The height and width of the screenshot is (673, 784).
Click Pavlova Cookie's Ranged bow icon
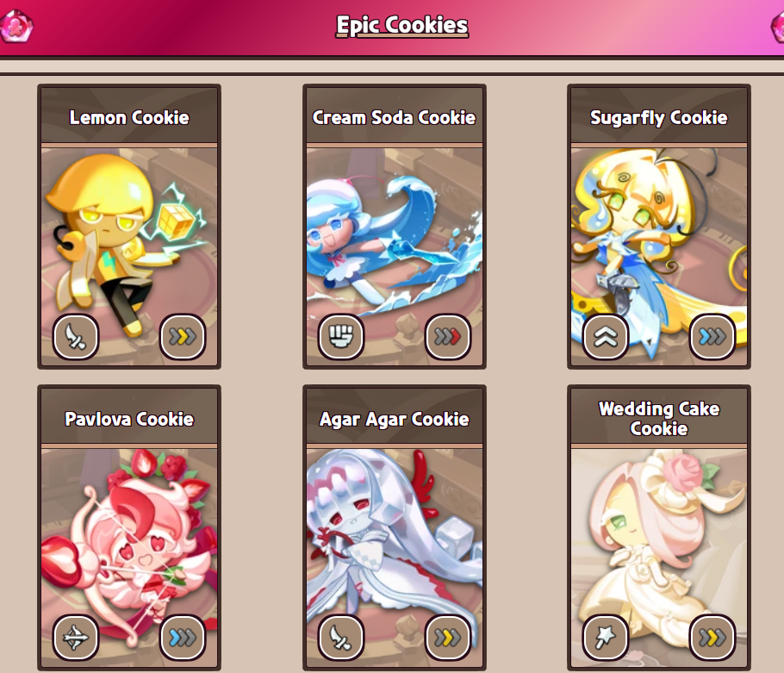(76, 638)
